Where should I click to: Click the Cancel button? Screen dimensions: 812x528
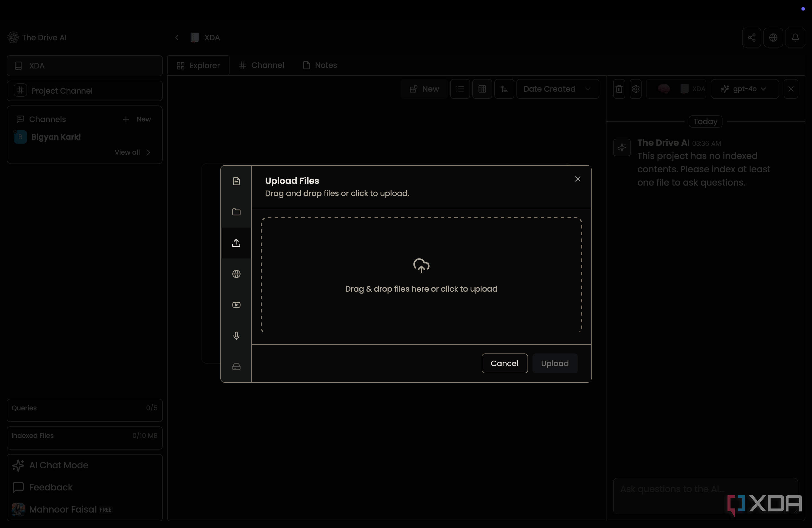[505, 363]
